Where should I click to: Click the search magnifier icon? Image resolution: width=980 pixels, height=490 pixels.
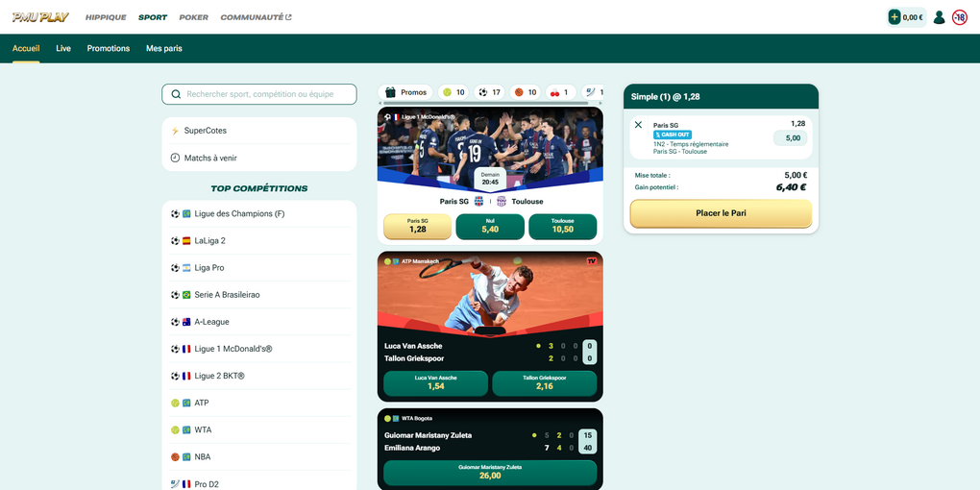pos(176,94)
